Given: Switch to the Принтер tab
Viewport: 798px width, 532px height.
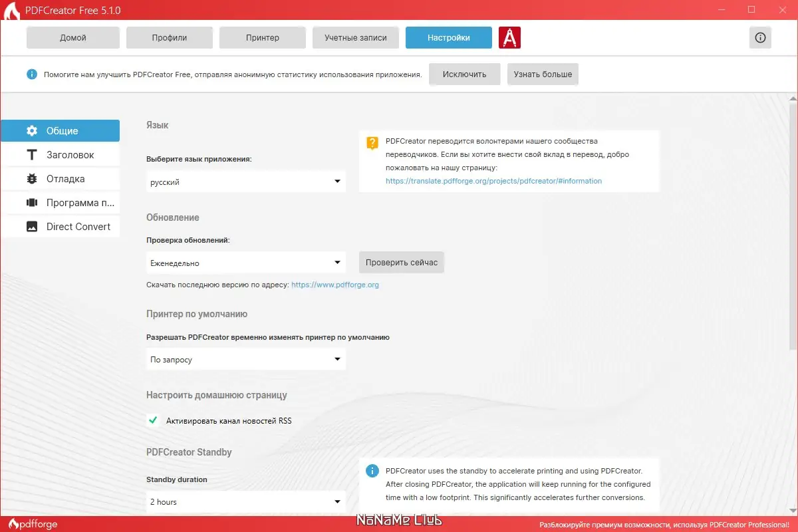Looking at the screenshot, I should (263, 38).
